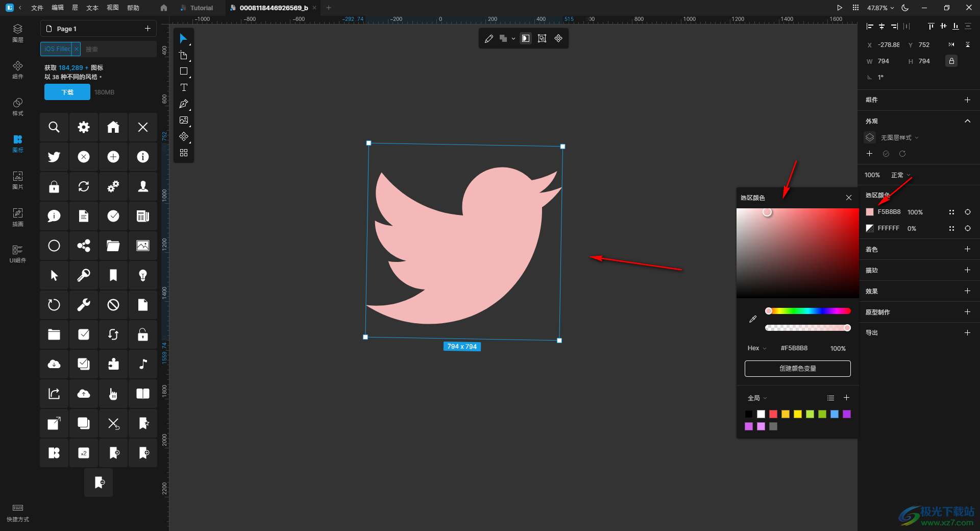The width and height of the screenshot is (980, 531).
Task: Align selection to top edge
Action: 931,26
